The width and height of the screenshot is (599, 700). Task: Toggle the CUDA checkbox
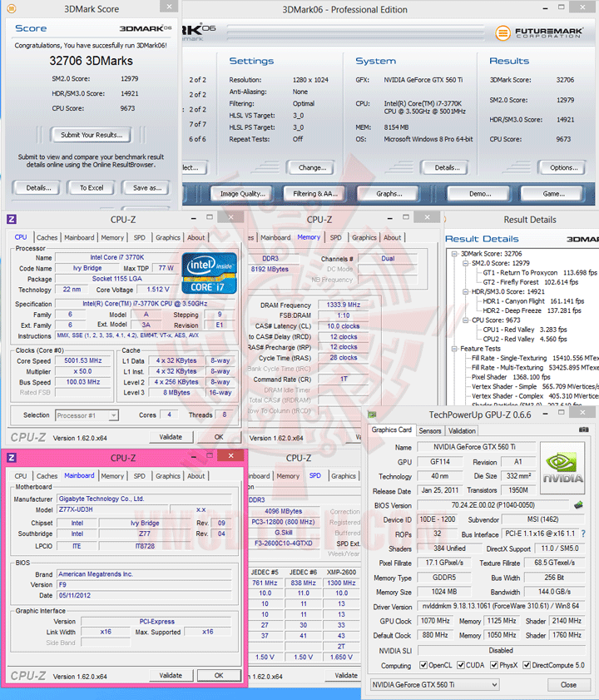(x=461, y=665)
